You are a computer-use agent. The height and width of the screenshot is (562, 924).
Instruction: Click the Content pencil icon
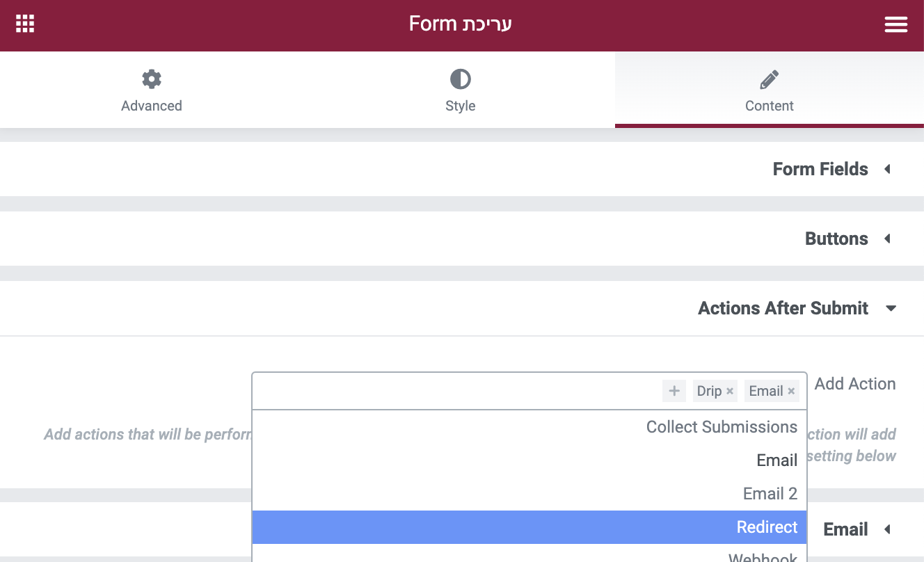tap(769, 79)
